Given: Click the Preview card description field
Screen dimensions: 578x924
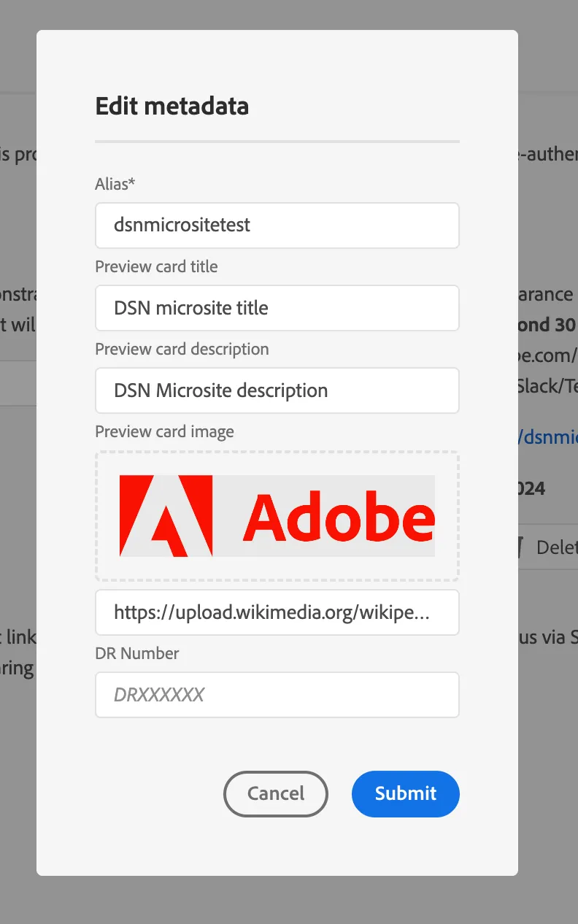Looking at the screenshot, I should [277, 390].
